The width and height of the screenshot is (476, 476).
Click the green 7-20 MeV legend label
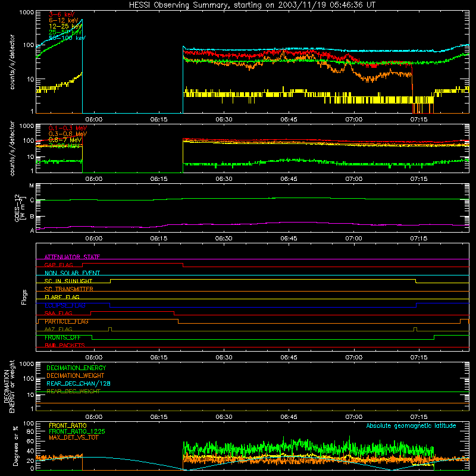[x=64, y=146]
